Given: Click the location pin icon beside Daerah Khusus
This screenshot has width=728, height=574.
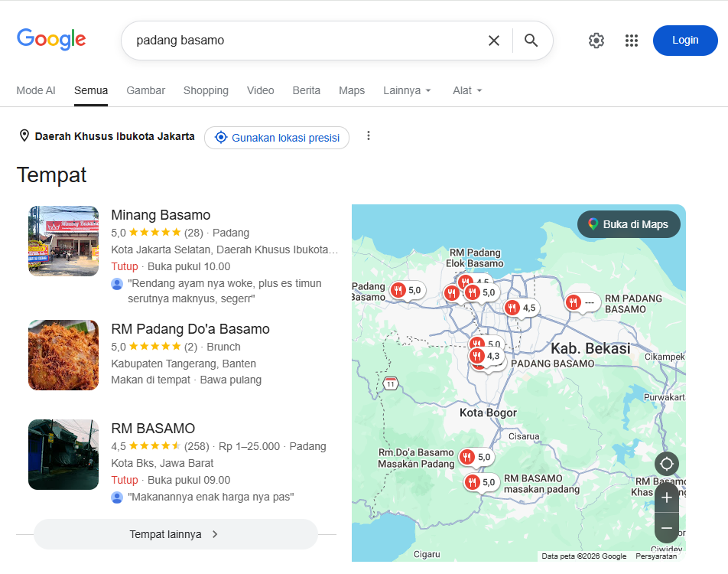Looking at the screenshot, I should (x=24, y=135).
